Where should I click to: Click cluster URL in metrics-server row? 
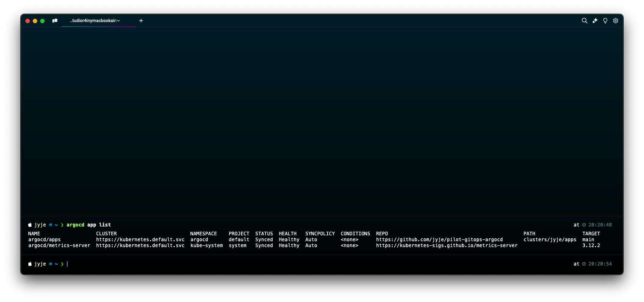pos(140,245)
